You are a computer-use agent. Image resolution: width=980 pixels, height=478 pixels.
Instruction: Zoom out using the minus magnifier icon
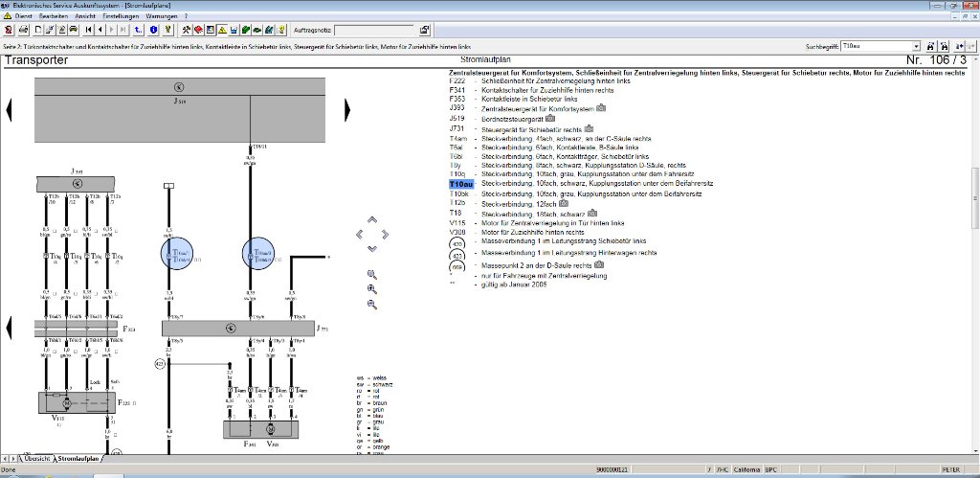pyautogui.click(x=372, y=304)
